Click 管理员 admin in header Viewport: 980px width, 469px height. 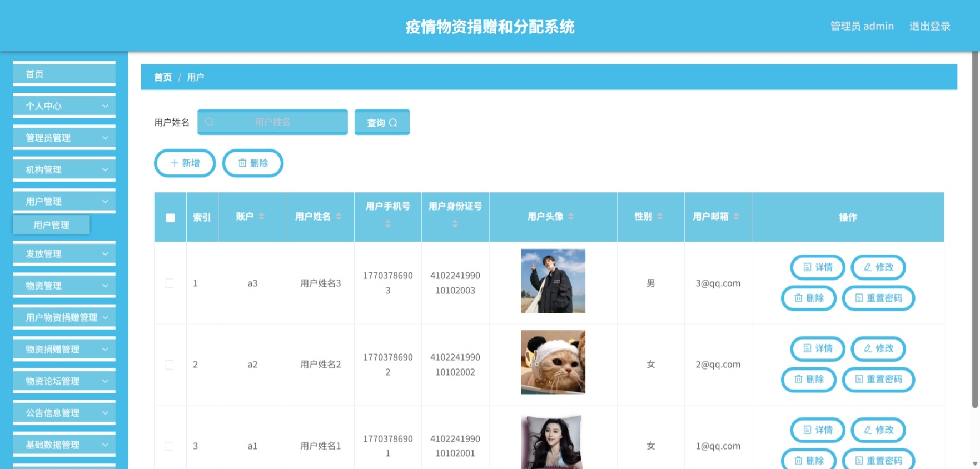[x=862, y=26]
